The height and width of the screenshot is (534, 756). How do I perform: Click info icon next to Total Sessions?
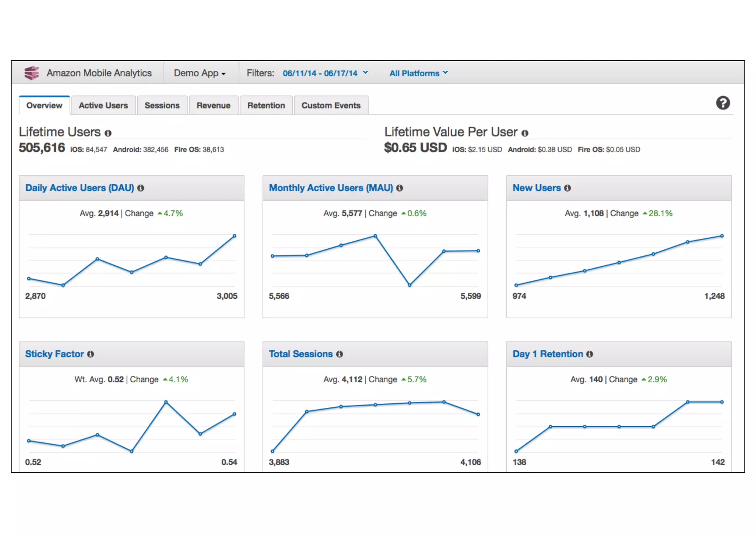pos(339,354)
